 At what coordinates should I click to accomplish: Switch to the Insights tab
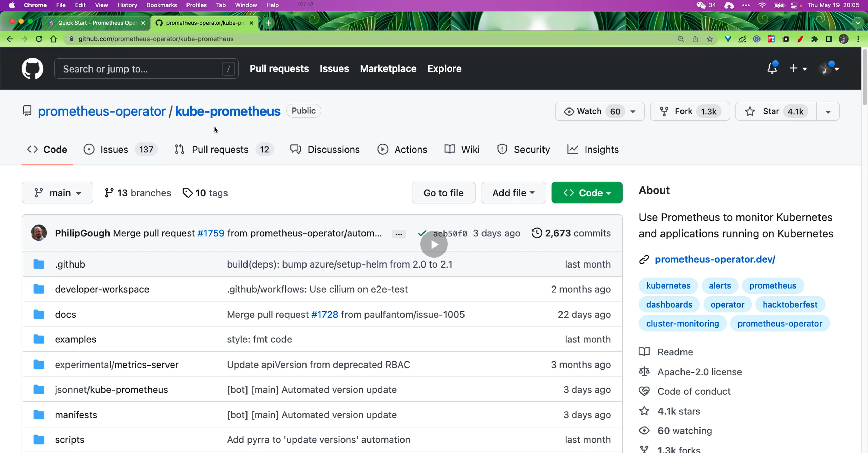593,149
